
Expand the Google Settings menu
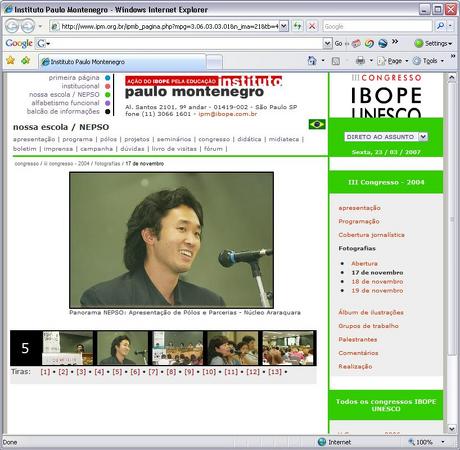[433, 43]
